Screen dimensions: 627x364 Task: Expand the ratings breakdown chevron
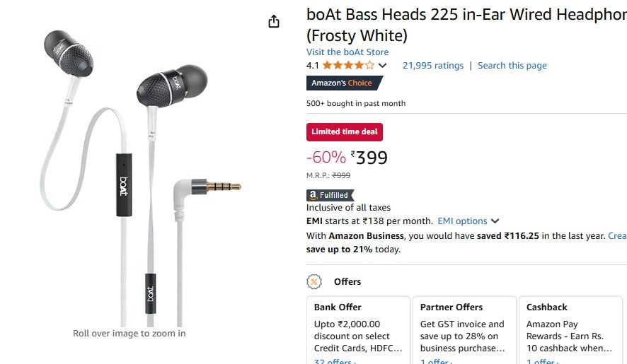point(383,66)
